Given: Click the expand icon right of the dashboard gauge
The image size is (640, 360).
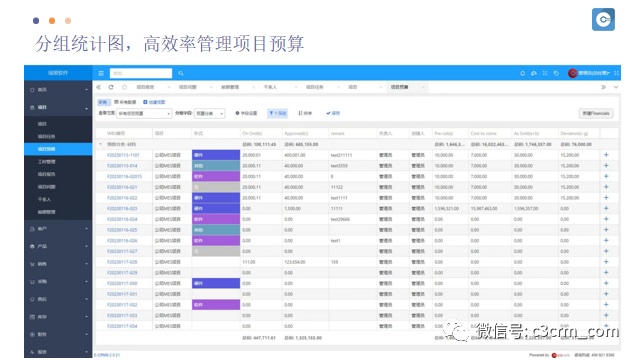Looking at the screenshot, I should pos(545,73).
